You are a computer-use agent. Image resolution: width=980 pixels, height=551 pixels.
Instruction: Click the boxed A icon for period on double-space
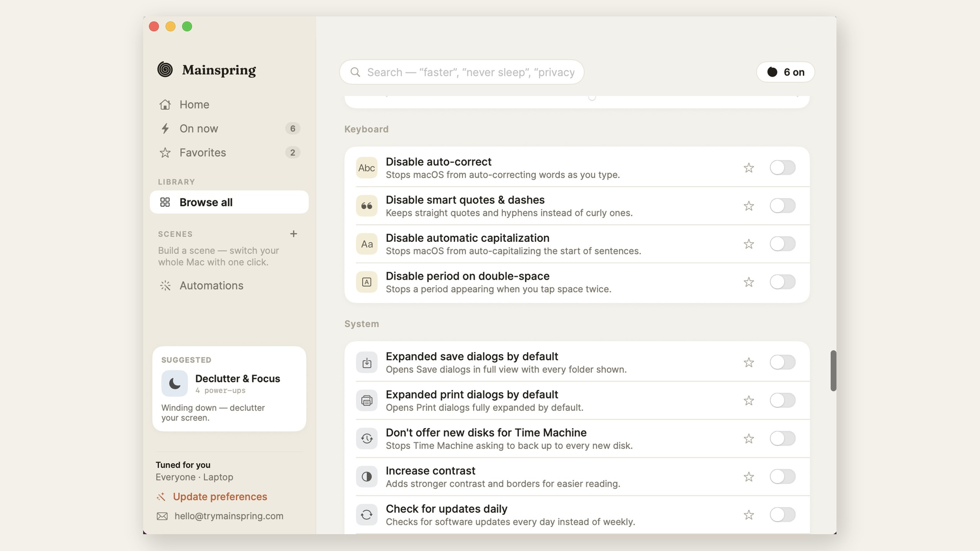tap(366, 282)
